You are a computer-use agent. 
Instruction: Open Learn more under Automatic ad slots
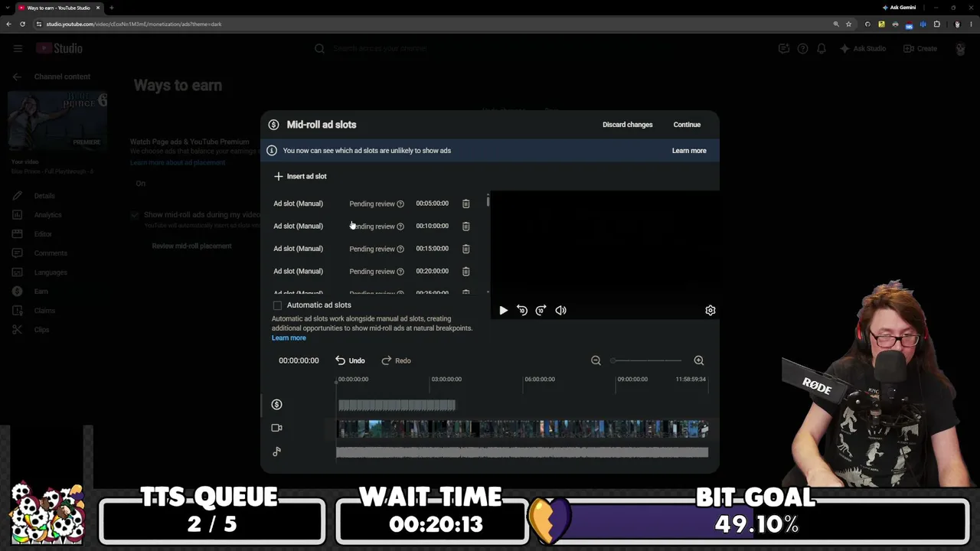coord(289,338)
